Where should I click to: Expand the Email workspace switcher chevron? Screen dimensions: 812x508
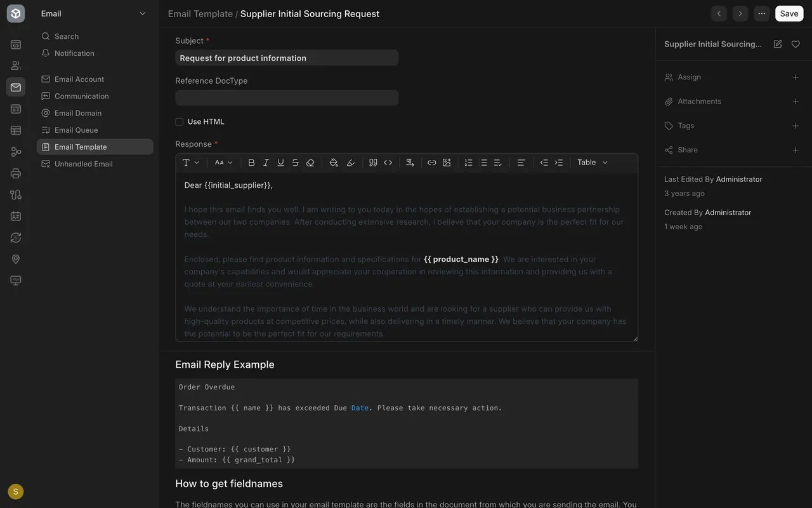click(x=143, y=13)
